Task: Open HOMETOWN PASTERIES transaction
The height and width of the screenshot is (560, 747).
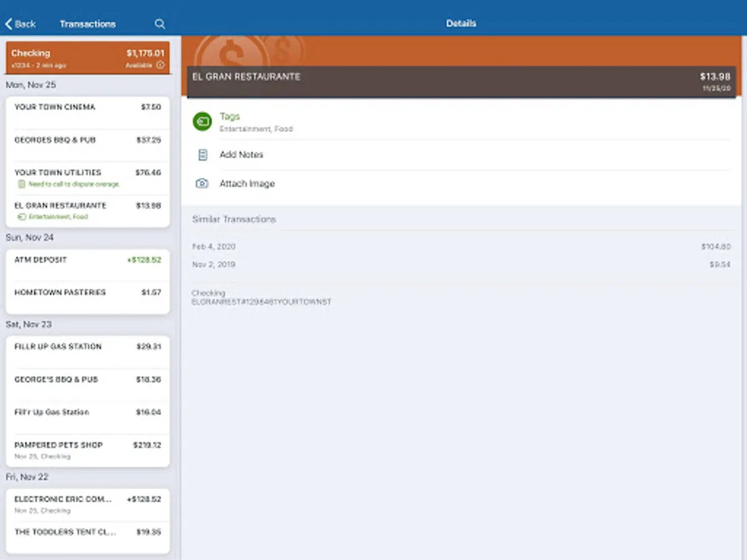Action: click(88, 297)
